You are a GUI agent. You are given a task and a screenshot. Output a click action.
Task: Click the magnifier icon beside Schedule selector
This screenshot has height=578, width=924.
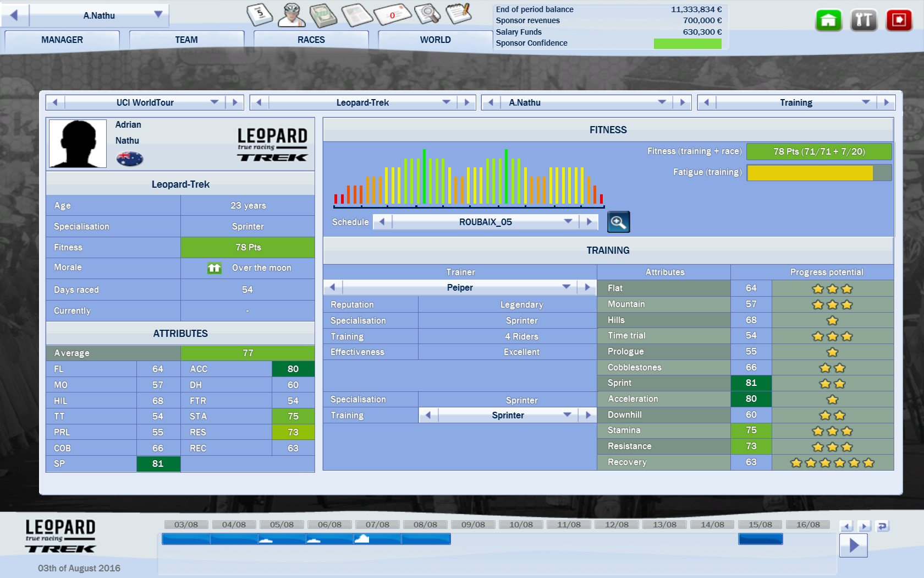pos(618,222)
